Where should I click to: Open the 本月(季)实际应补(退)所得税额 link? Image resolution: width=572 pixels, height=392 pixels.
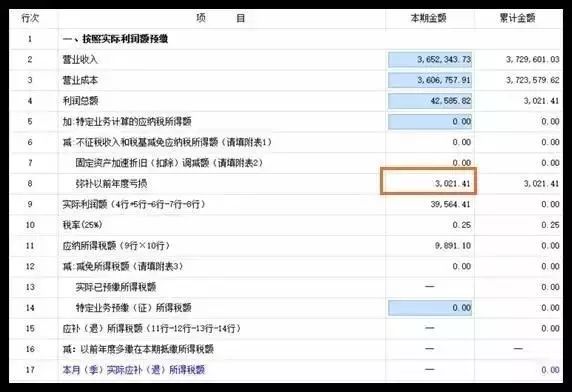(134, 370)
